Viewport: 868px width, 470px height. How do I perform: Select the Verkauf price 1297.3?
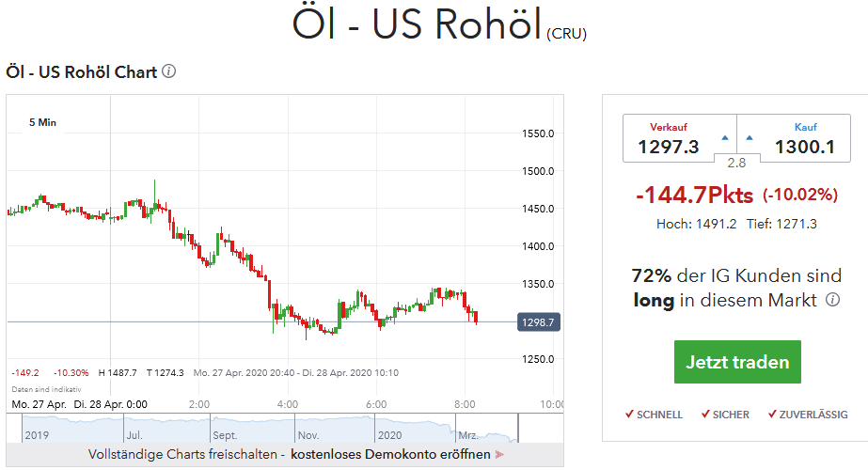(669, 147)
